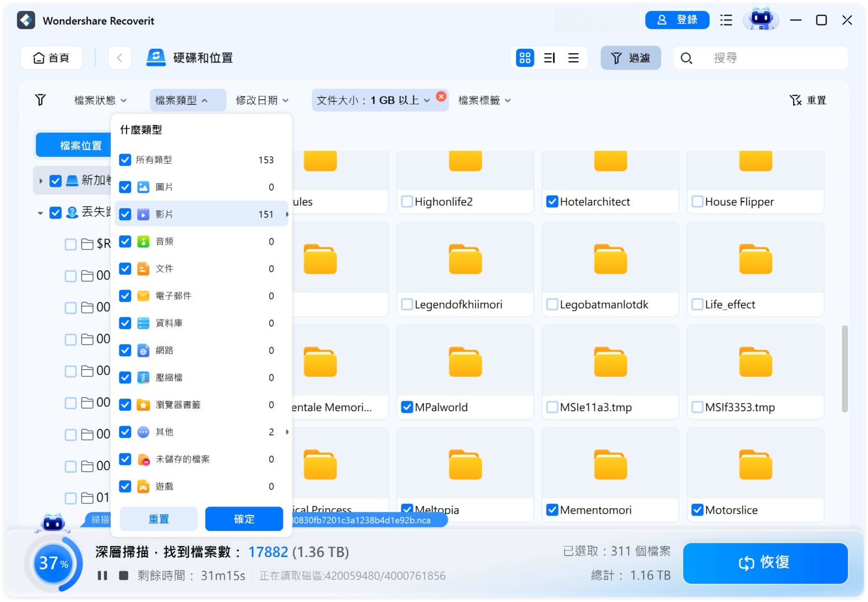Click the unsaved files type icon

pos(143,459)
